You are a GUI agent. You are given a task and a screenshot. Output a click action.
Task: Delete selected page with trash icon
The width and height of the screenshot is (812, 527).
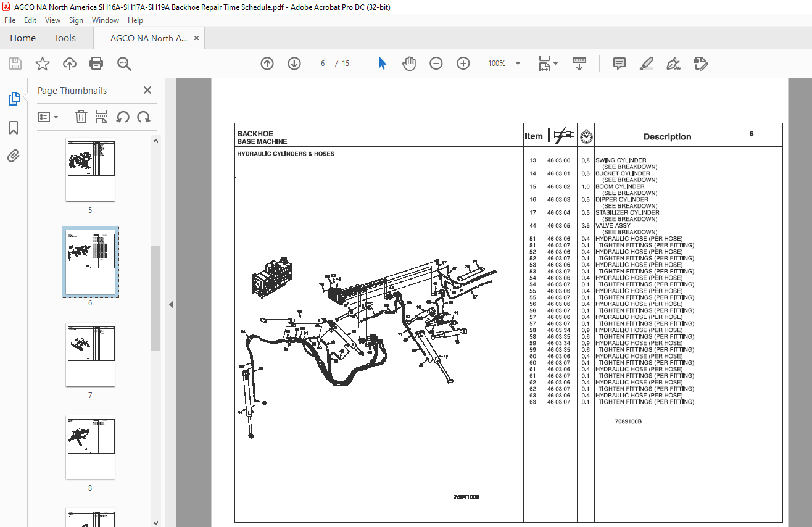81,117
